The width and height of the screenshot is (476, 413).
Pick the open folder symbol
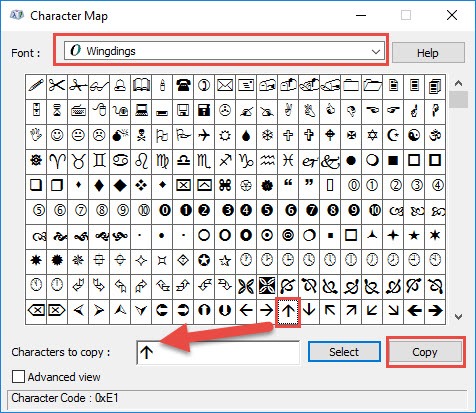[372, 86]
